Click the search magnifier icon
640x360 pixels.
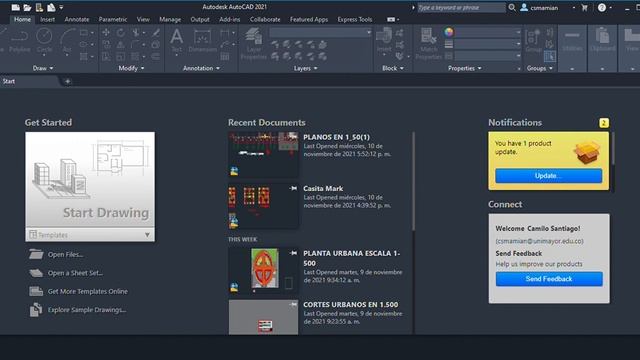(512, 7)
